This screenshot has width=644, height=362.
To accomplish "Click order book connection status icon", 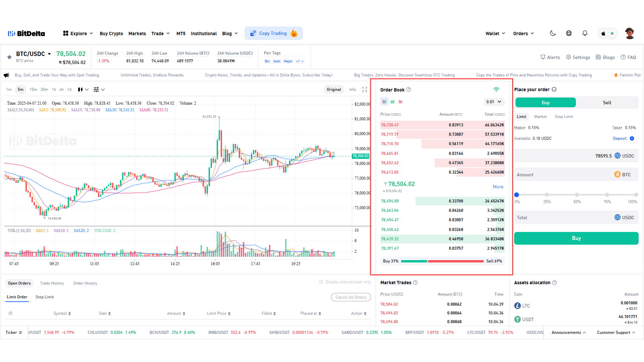I will [496, 89].
